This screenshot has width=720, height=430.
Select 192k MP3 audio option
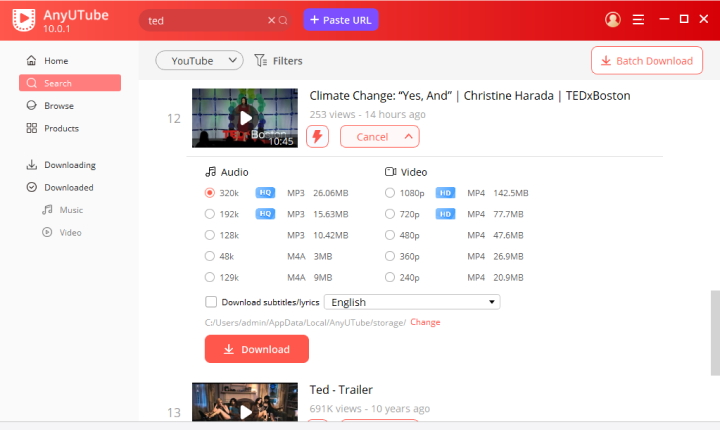coord(210,214)
